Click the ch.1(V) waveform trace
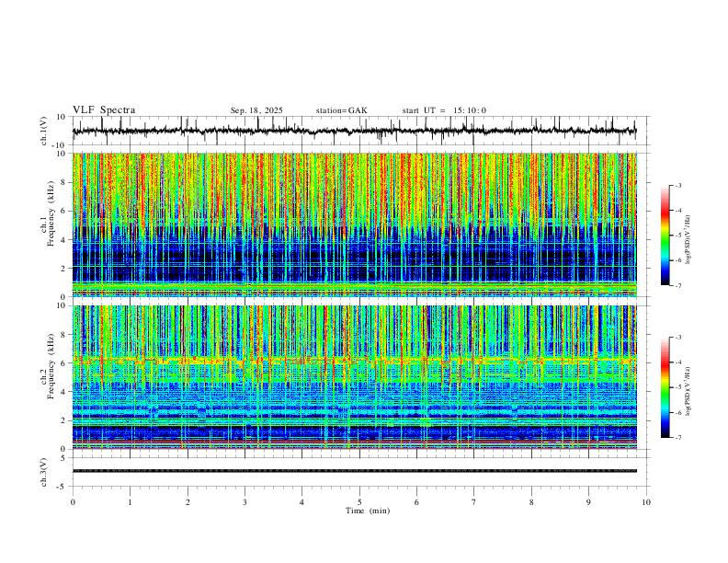Screen dimensions: 728x563 click(x=354, y=131)
